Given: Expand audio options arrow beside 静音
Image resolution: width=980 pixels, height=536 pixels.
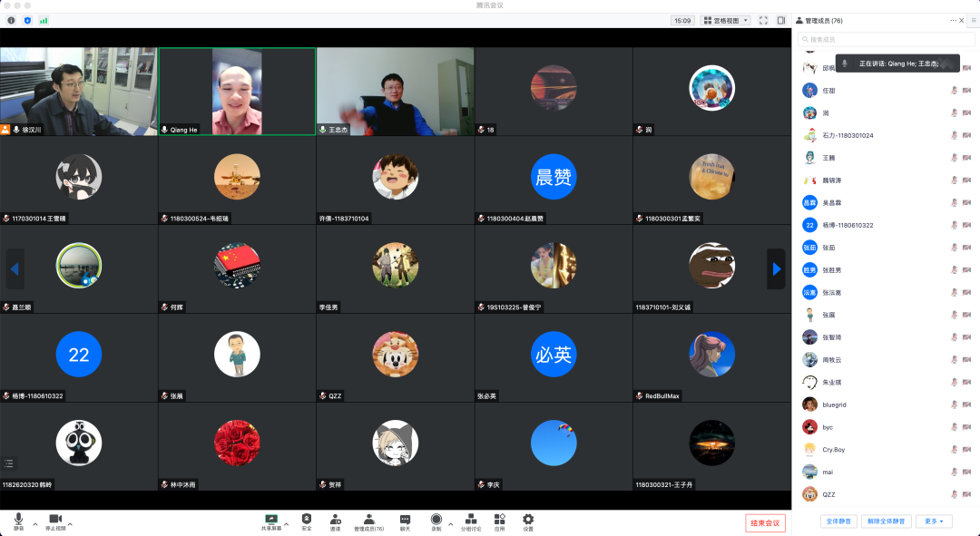Looking at the screenshot, I should (x=35, y=524).
